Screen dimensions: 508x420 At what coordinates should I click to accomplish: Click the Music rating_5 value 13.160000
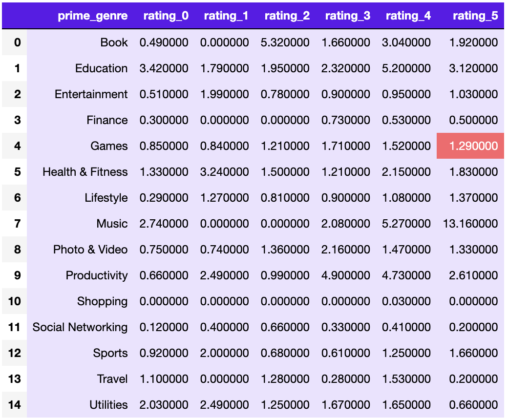(x=470, y=224)
